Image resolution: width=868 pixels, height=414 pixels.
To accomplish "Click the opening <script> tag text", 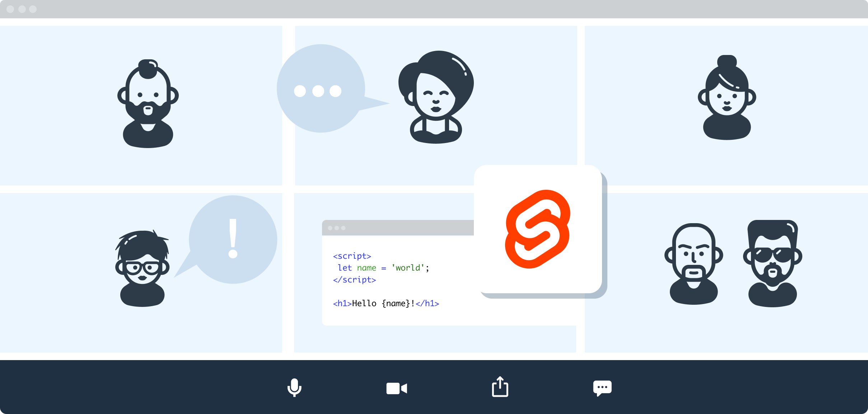I will click(352, 256).
